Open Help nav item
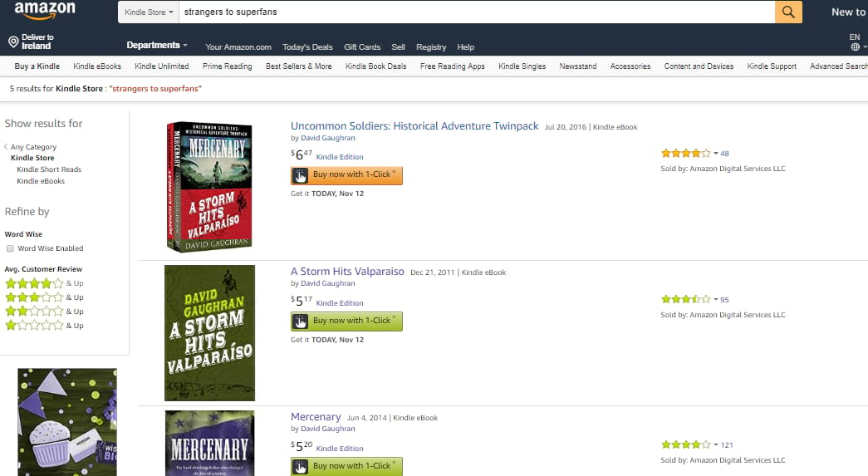The image size is (868, 476). pos(465,47)
